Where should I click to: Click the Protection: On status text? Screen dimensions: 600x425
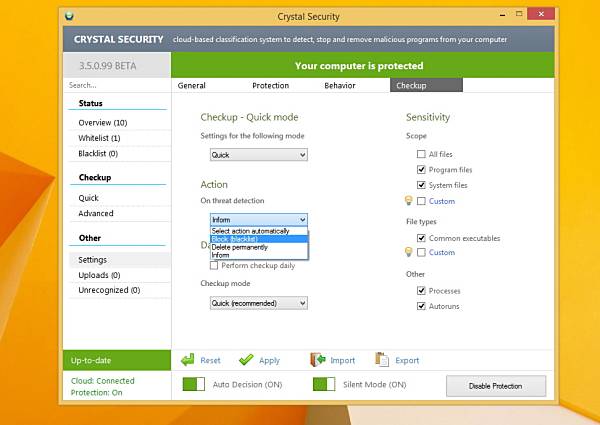(x=96, y=392)
